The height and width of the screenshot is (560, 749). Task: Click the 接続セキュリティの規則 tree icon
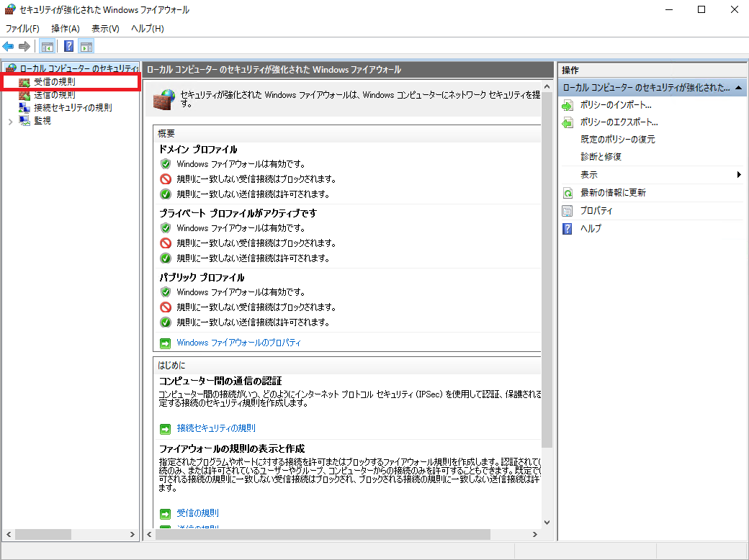(24, 108)
